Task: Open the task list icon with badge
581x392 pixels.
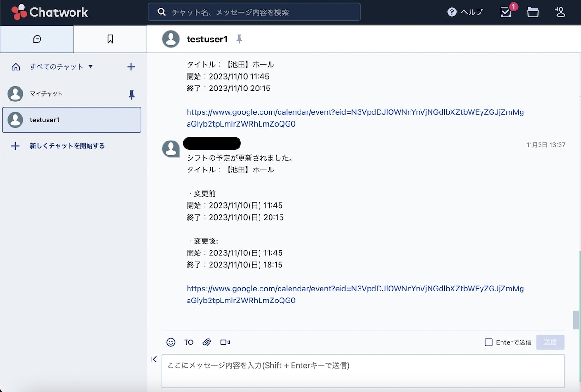Action: point(506,12)
